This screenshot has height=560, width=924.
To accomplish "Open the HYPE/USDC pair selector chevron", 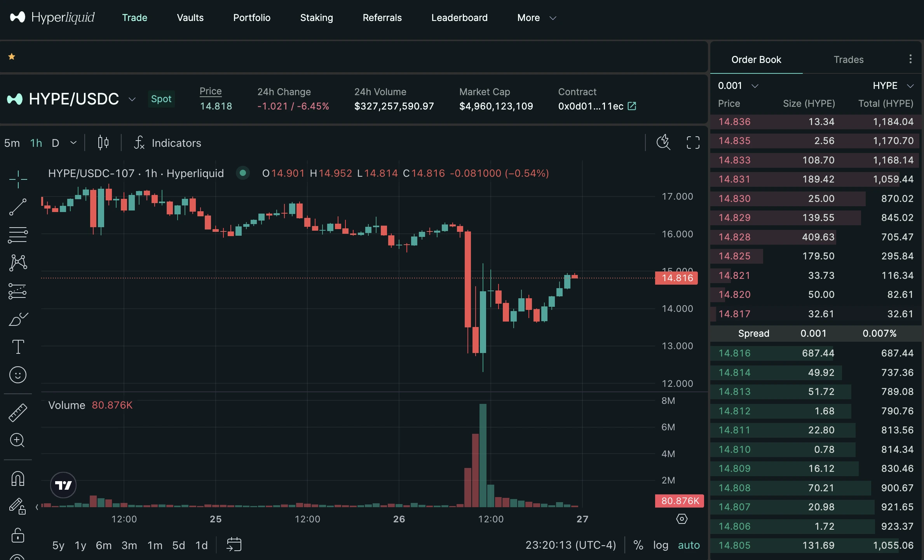I will tap(132, 99).
